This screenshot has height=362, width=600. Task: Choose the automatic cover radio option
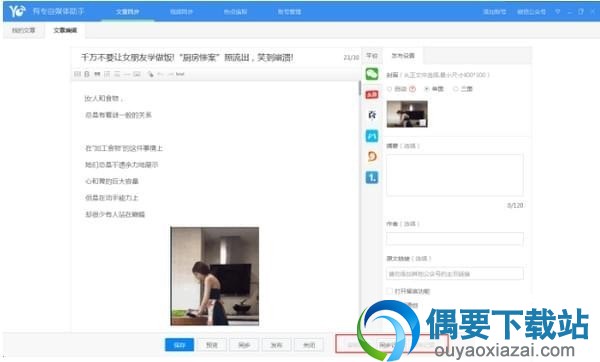390,89
